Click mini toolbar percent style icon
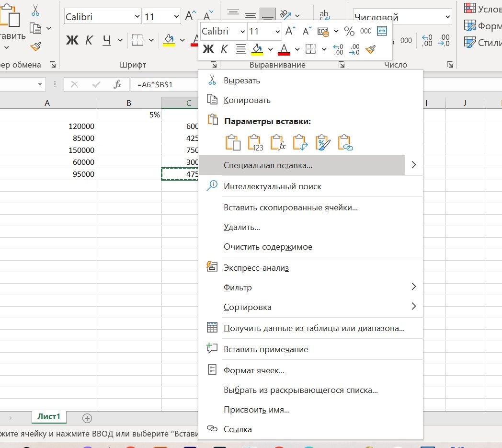Screen dimensions: 502x448 click(349, 31)
